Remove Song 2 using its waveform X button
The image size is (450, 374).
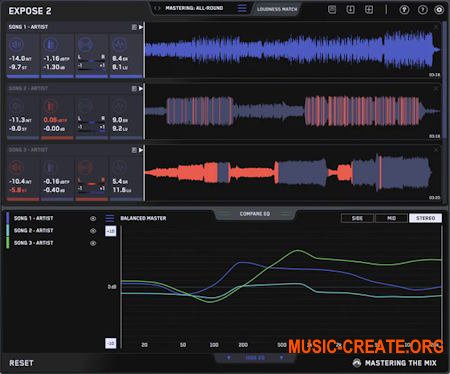tap(436, 89)
